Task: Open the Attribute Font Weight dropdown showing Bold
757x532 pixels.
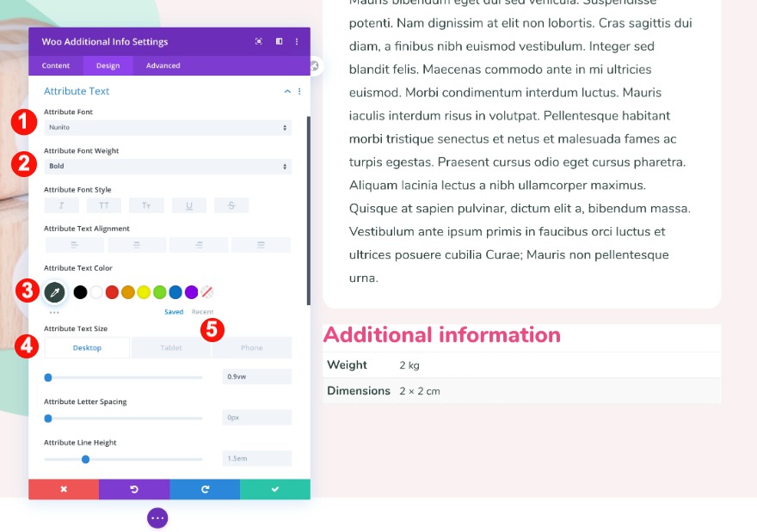Action: click(168, 166)
